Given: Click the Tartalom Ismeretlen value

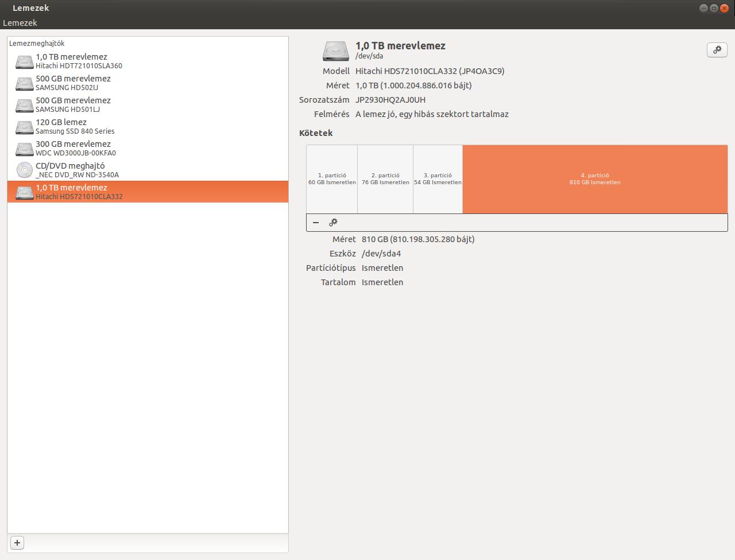Looking at the screenshot, I should point(382,282).
